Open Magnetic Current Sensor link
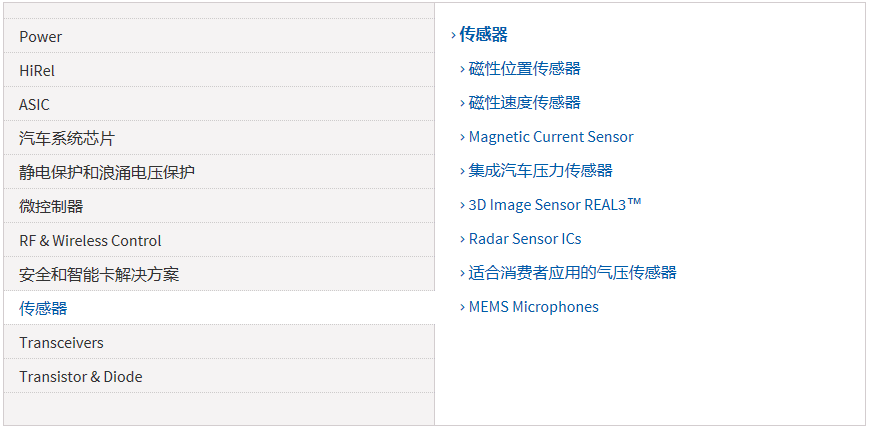 coord(551,137)
